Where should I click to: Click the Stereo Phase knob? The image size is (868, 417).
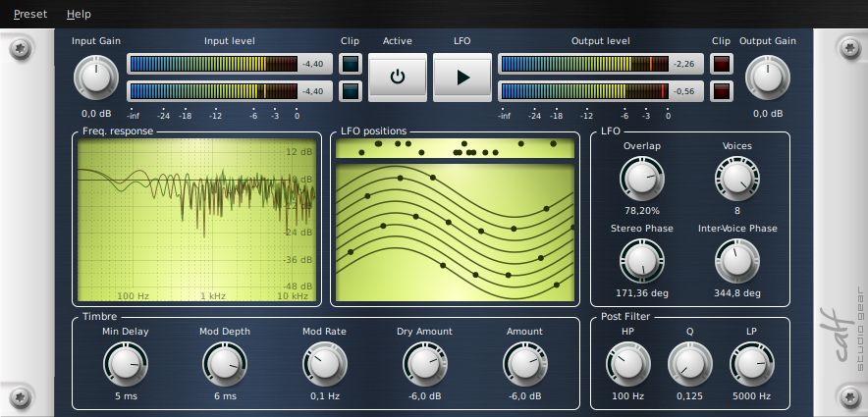pos(641,261)
